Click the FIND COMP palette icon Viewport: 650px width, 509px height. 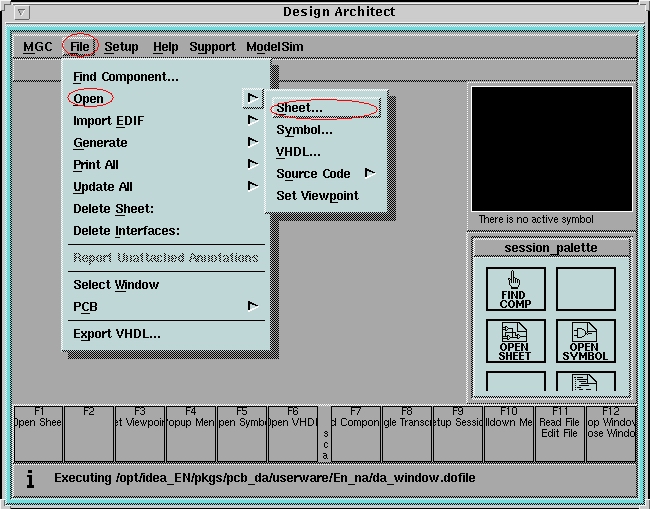pos(515,289)
